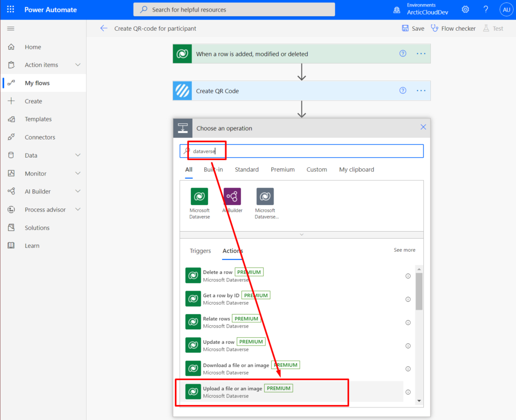Show info for Relate rows action
The height and width of the screenshot is (420, 516).
[408, 323]
